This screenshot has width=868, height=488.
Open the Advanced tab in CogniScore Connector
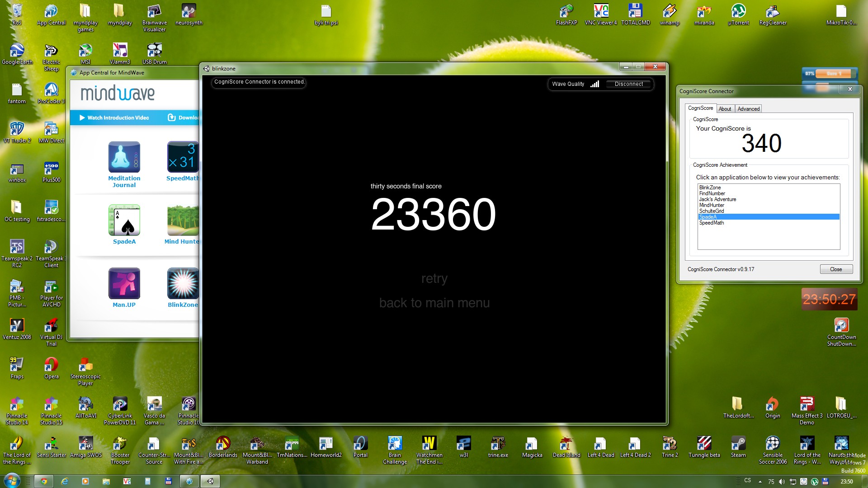(748, 109)
